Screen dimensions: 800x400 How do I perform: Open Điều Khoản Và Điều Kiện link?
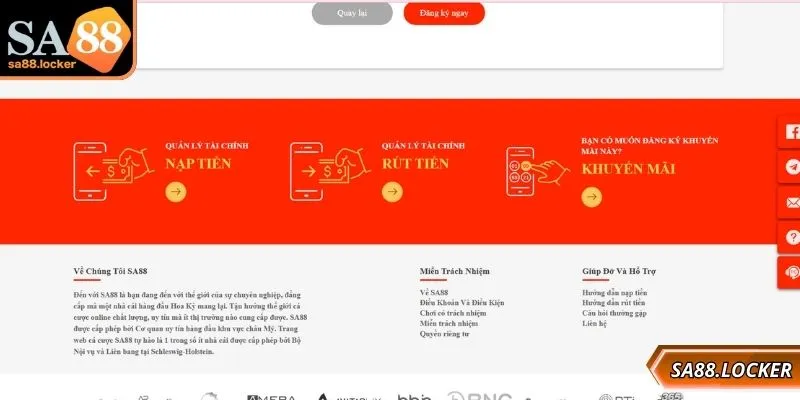[x=462, y=303]
